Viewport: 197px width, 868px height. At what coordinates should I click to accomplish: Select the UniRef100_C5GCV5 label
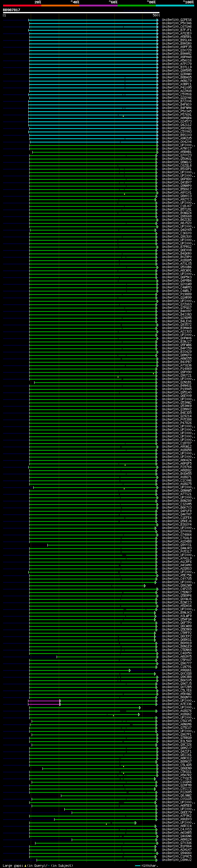click(176, 721)
